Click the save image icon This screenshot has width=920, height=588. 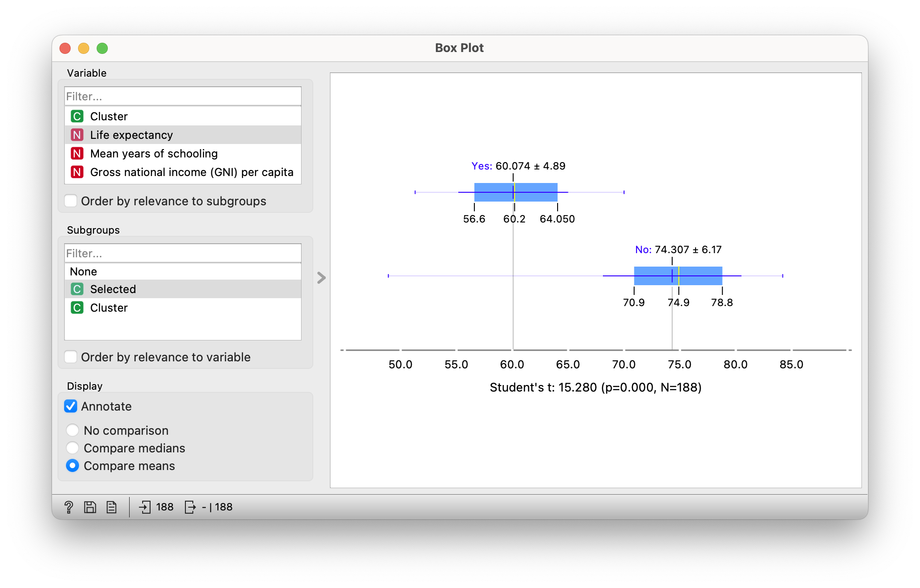[x=90, y=507]
